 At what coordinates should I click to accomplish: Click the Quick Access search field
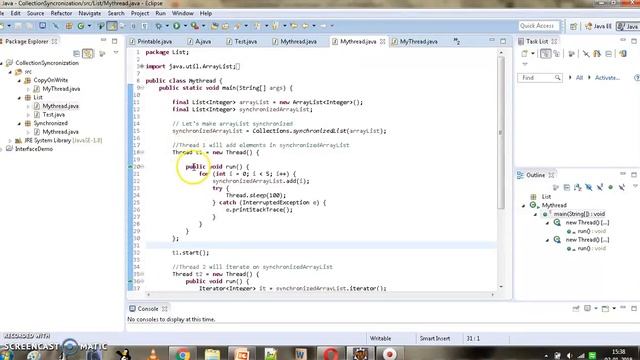[539, 26]
